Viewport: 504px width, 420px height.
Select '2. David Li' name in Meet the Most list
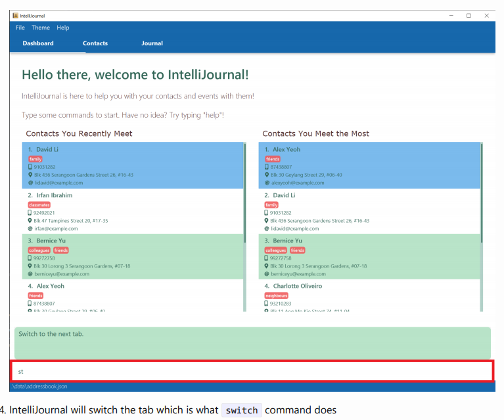(280, 195)
